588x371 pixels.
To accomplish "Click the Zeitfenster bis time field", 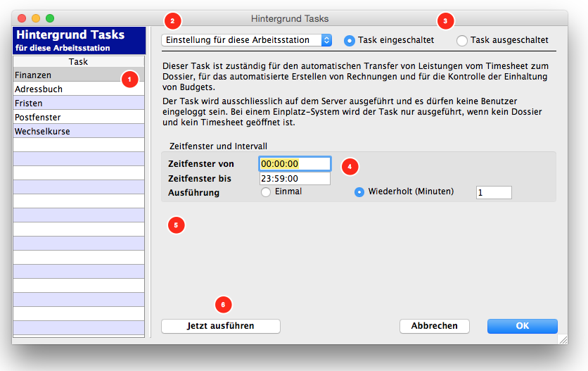I will [295, 178].
